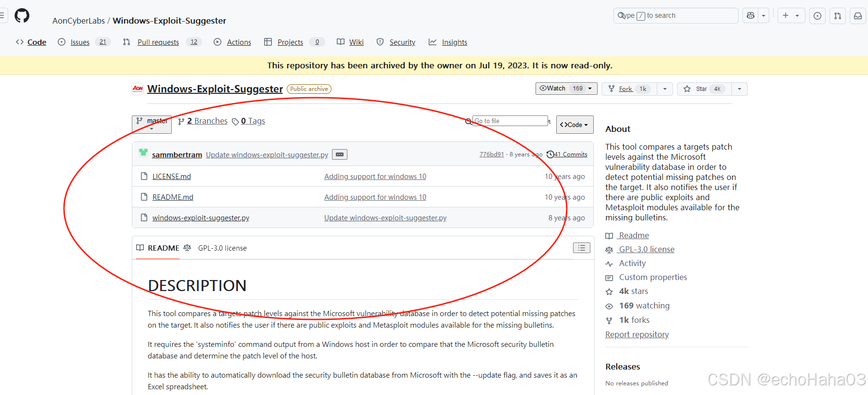The image size is (868, 395).
Task: View the 2 Branches link
Action: 207,121
